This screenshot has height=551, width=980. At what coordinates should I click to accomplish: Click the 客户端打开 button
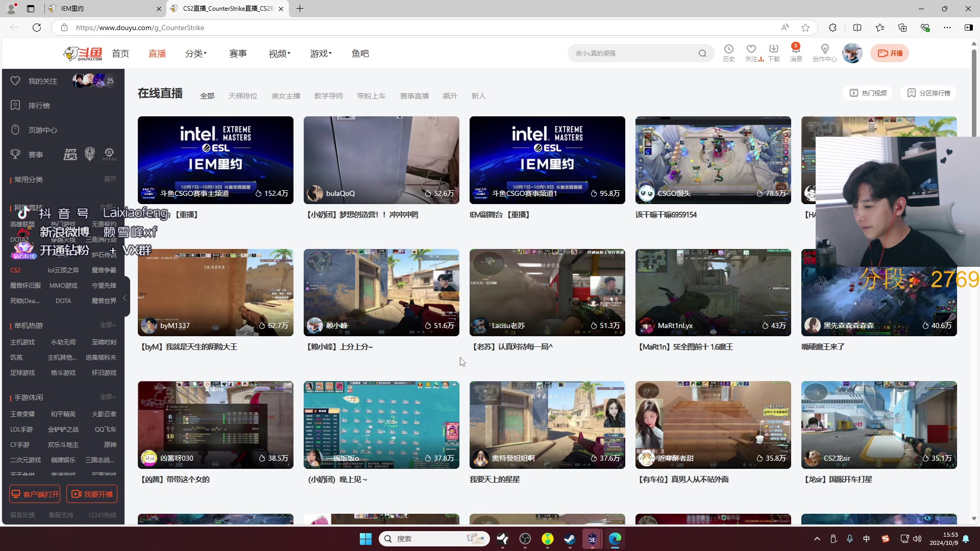[35, 494]
